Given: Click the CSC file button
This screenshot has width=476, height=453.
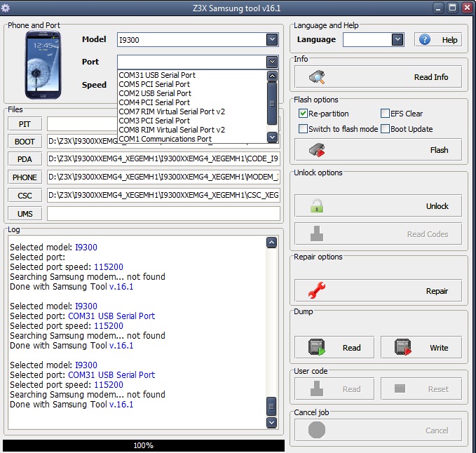Looking at the screenshot, I should click(x=25, y=196).
